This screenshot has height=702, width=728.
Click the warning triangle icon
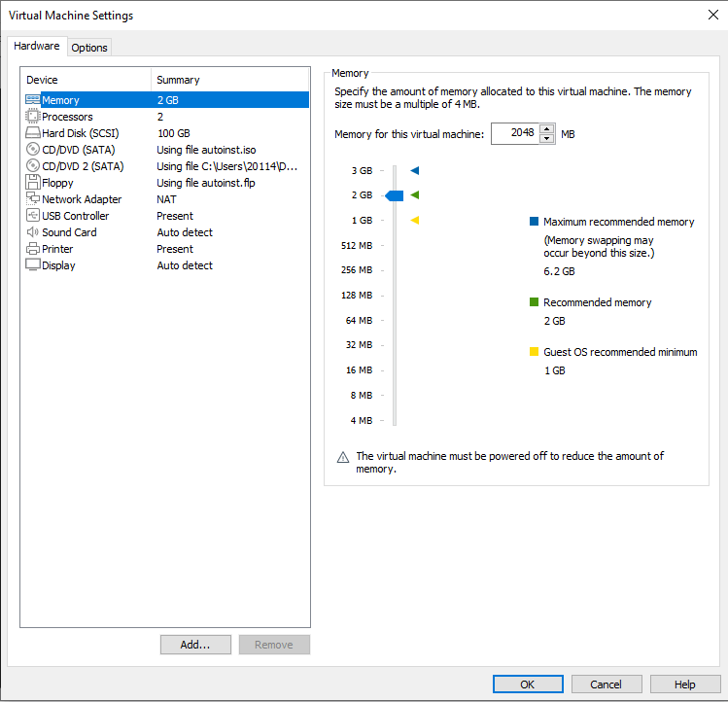(x=343, y=457)
